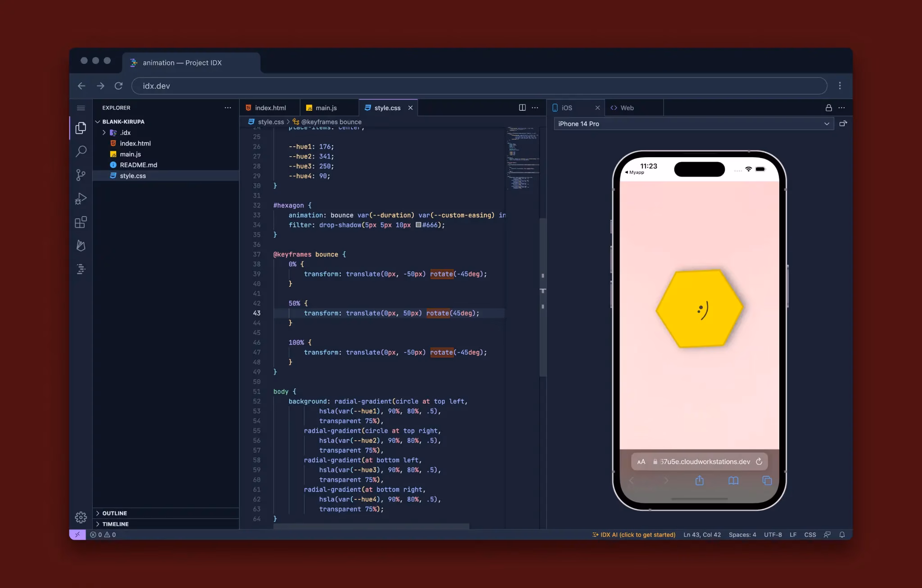Open README.md in the explorer

(138, 165)
